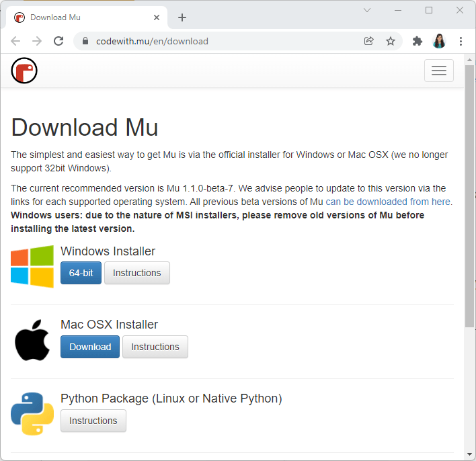Click the Mac OSX Installer heading

[x=110, y=325]
